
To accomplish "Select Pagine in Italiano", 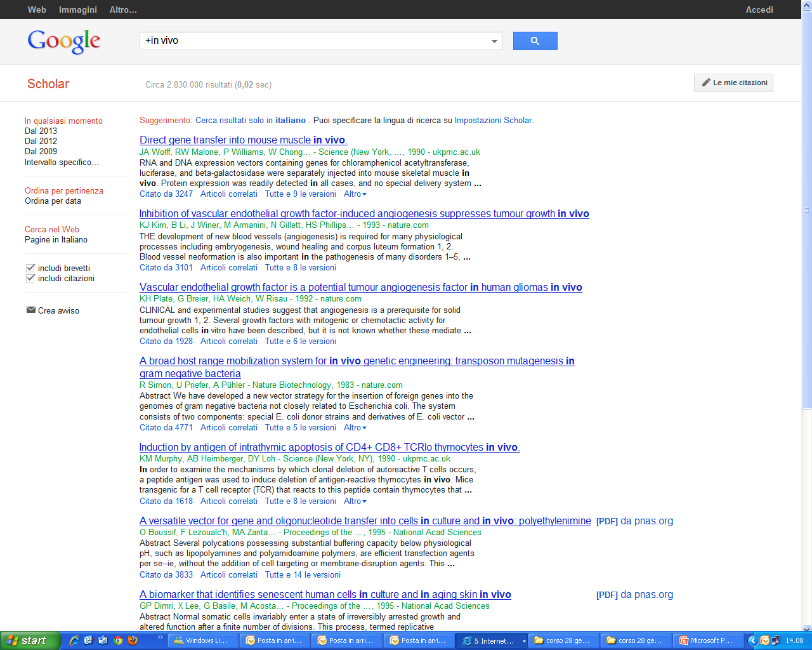I will [x=56, y=239].
